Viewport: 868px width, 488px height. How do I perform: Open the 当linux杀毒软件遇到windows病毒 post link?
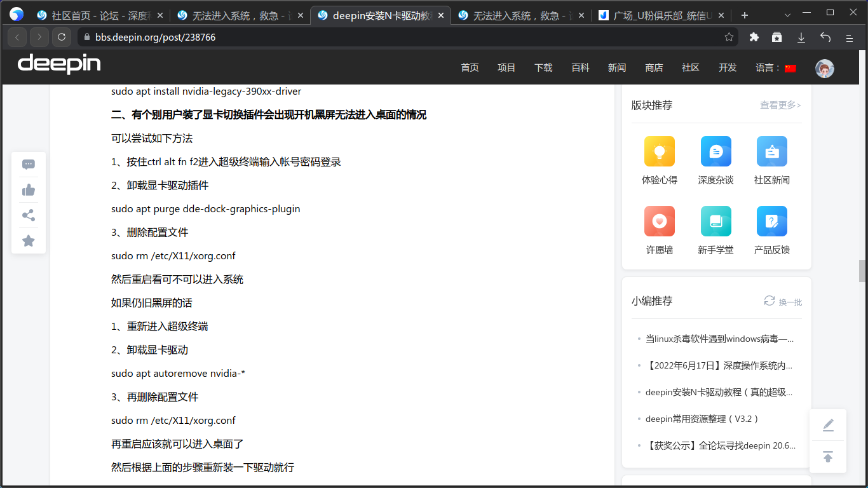719,339
